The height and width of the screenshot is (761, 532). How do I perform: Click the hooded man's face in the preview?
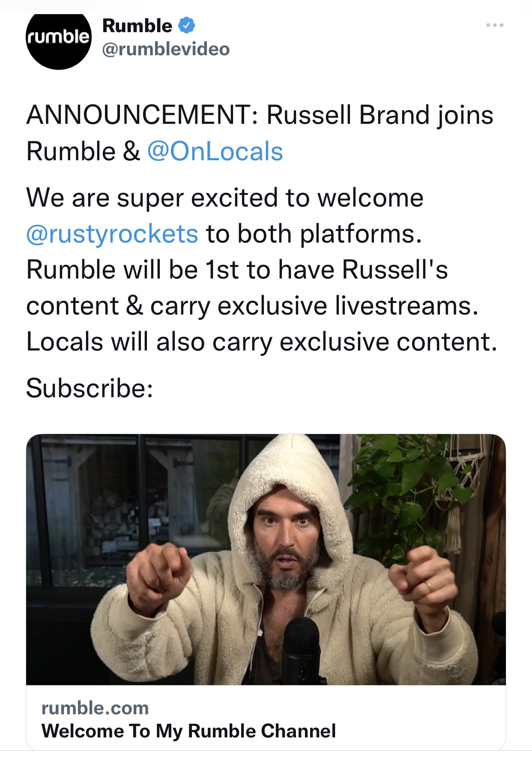click(x=284, y=541)
